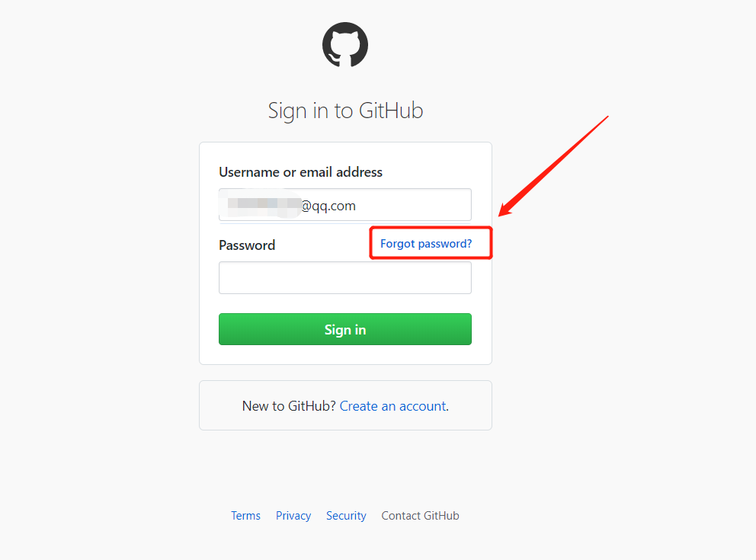This screenshot has height=560, width=756.
Task: View the Privacy policy
Action: (x=293, y=516)
